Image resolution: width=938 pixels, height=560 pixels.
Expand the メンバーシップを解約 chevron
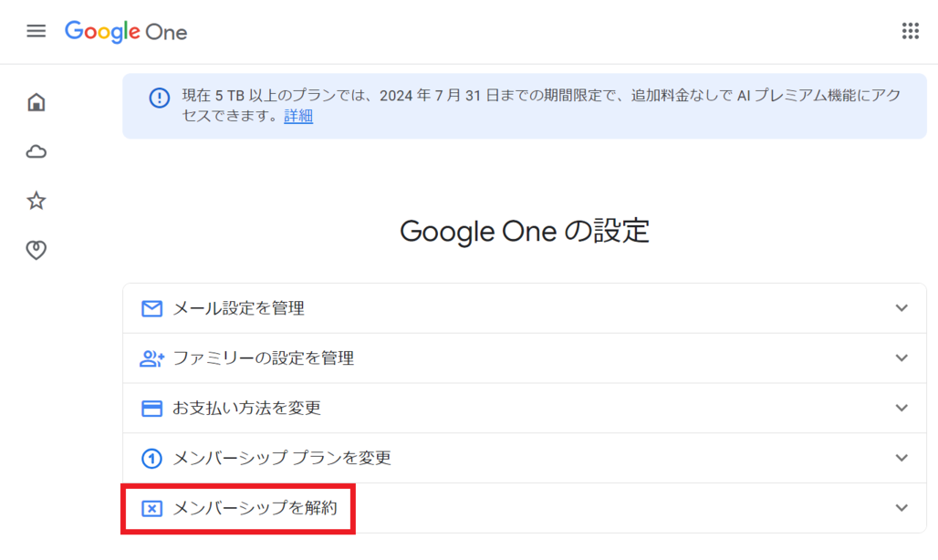point(902,508)
